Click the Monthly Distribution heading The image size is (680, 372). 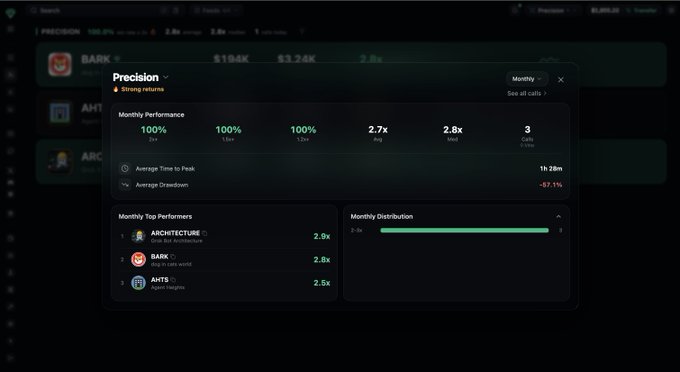click(382, 216)
